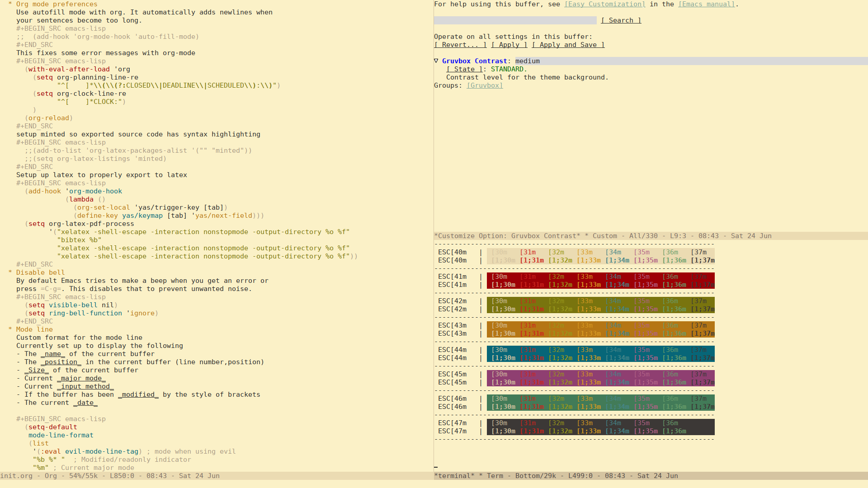This screenshot has width=868, height=488.
Task: Click the [Emacs manual] help link
Action: point(707,4)
